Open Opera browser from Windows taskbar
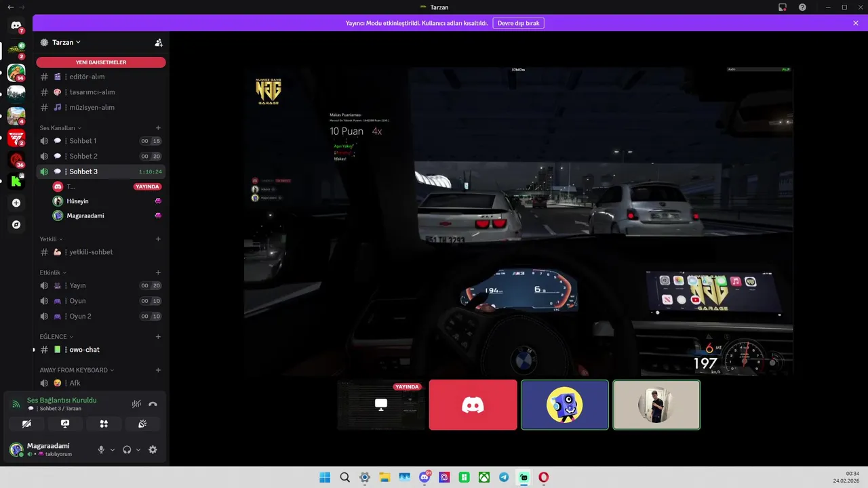Viewport: 868px width, 488px height. coord(544,477)
